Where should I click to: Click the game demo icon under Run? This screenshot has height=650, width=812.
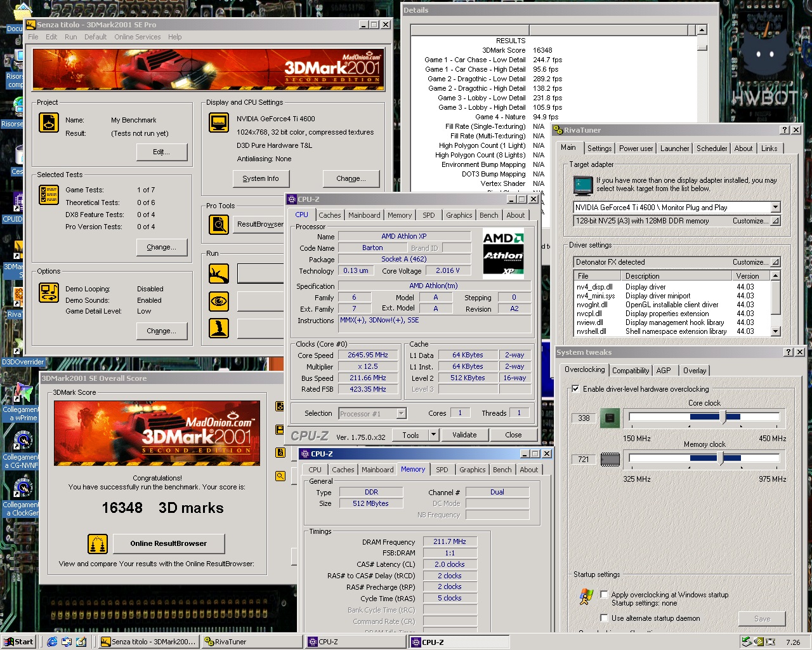pos(219,328)
